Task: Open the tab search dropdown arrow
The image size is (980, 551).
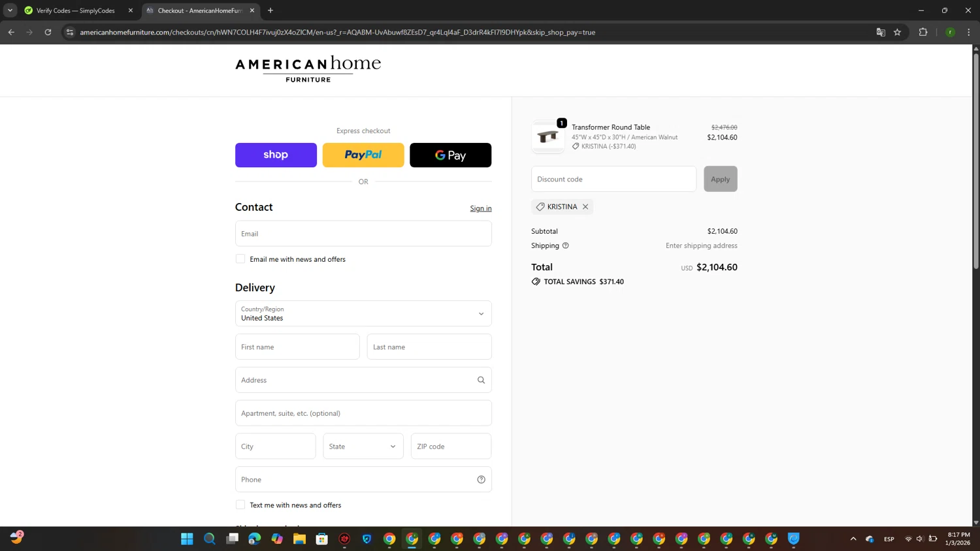Action: tap(10, 10)
